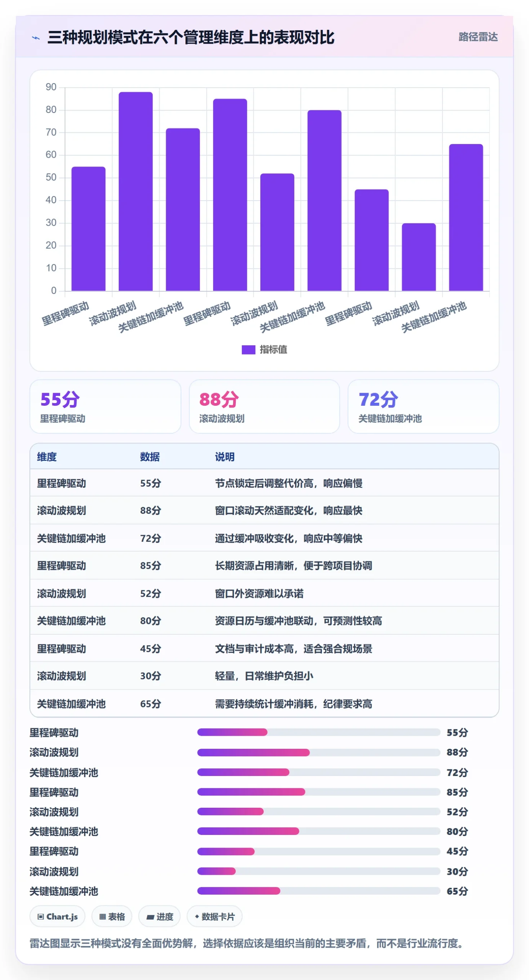Screen dimensions: 529x980
Task: Open the 88分 滚动波规划 data card
Action: 264,407
